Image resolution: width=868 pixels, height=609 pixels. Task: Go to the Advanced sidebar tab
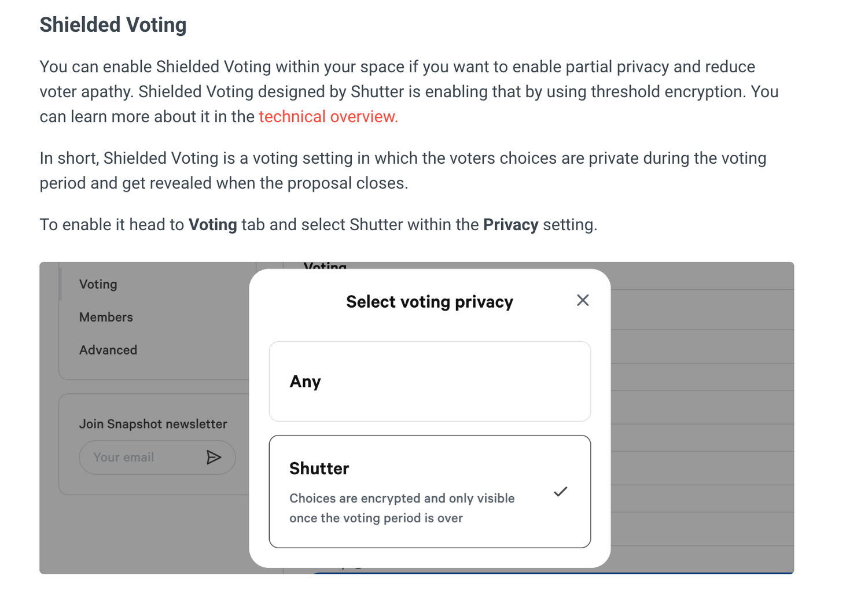coord(108,350)
